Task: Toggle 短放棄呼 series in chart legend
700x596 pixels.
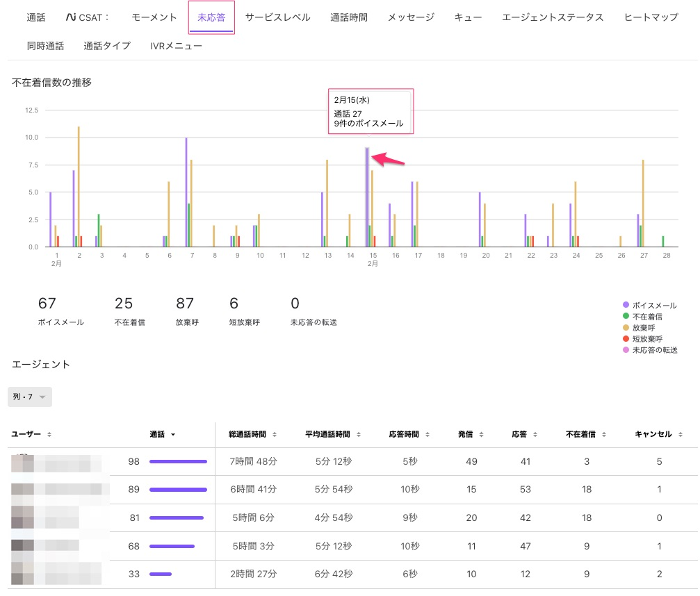Action: coord(642,338)
